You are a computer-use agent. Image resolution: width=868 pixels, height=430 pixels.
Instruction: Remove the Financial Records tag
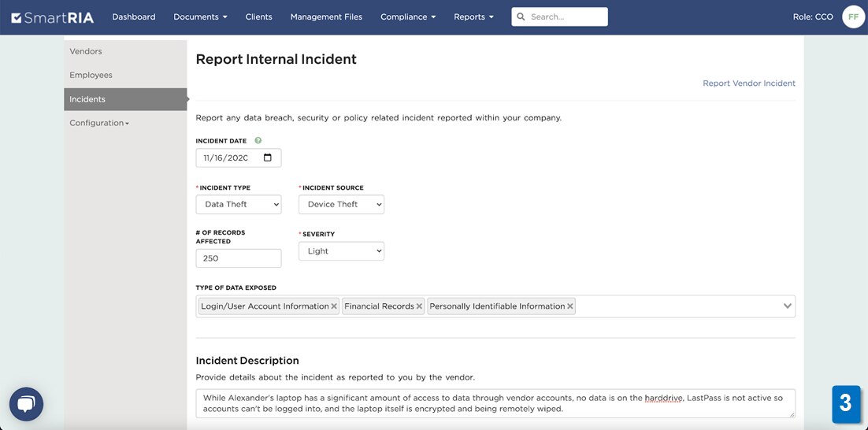tap(419, 306)
